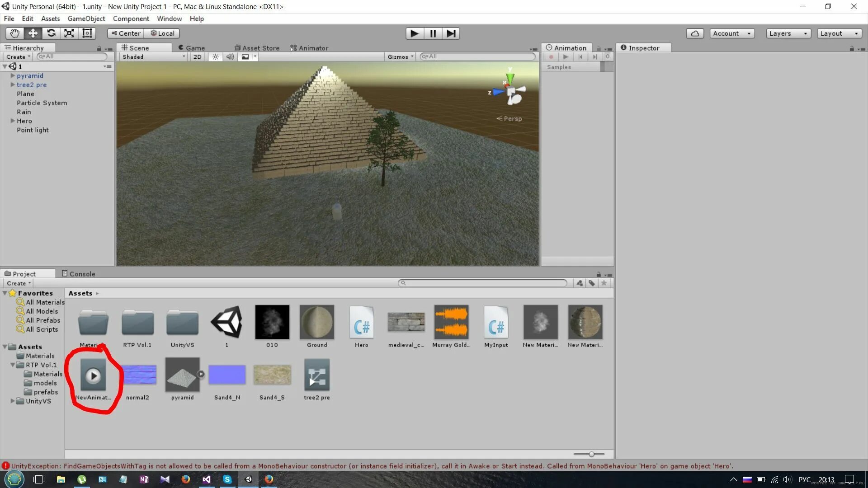The image size is (868, 488).
Task: Toggle 2D scene view mode
Action: 197,56
